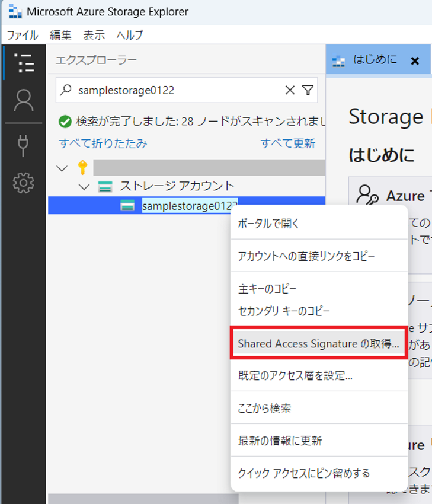Click the 検索が完了しました status message
Viewport: 432px width, 504px height.
click(201, 122)
